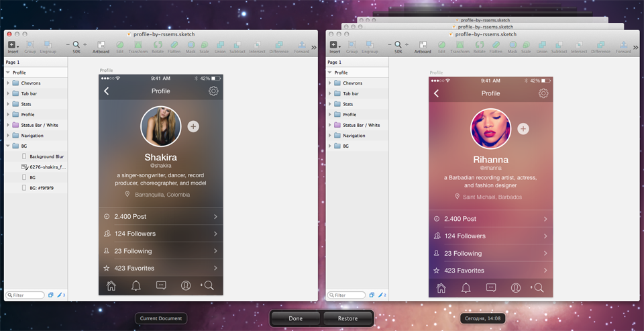This screenshot has height=331, width=644.
Task: Expand BG group in right layer list
Action: coord(329,146)
